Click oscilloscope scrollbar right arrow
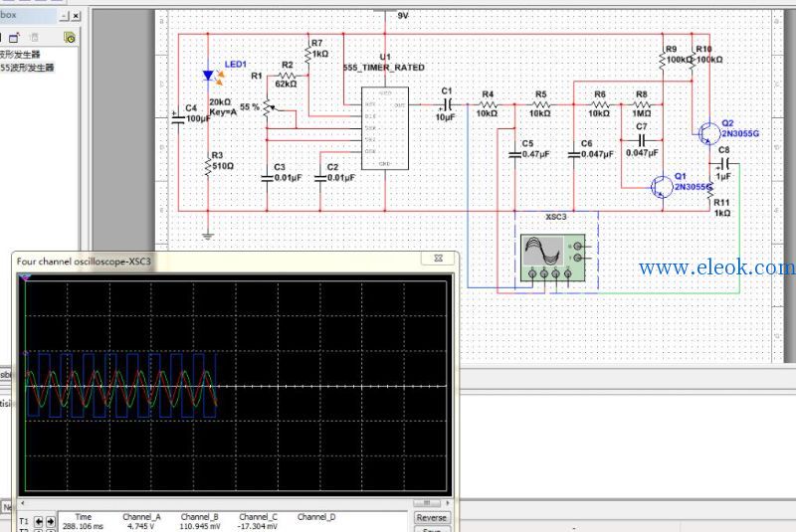Viewport: 796px width, 532px height. click(447, 503)
